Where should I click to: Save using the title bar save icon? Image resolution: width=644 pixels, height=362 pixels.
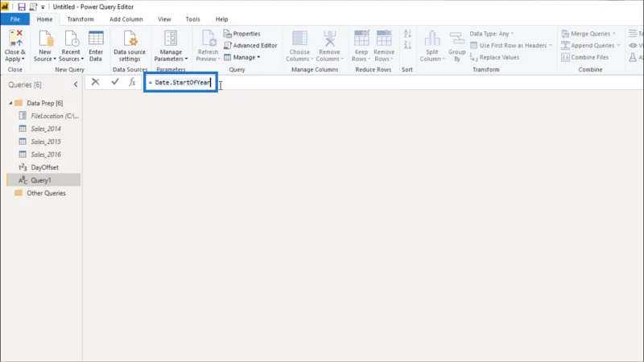pyautogui.click(x=22, y=6)
